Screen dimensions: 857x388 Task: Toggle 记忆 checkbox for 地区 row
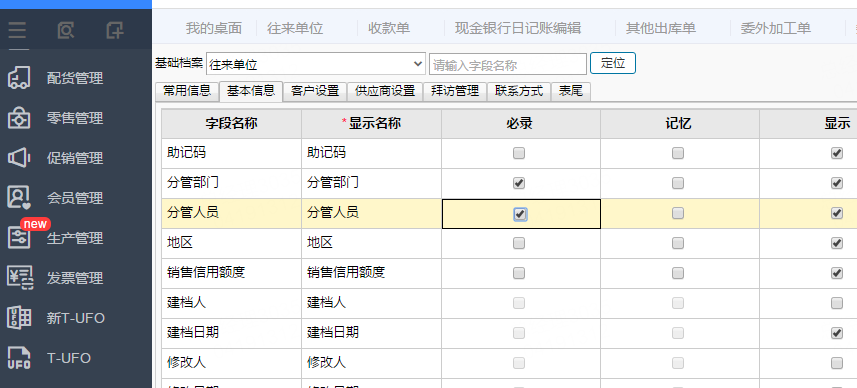click(x=678, y=243)
